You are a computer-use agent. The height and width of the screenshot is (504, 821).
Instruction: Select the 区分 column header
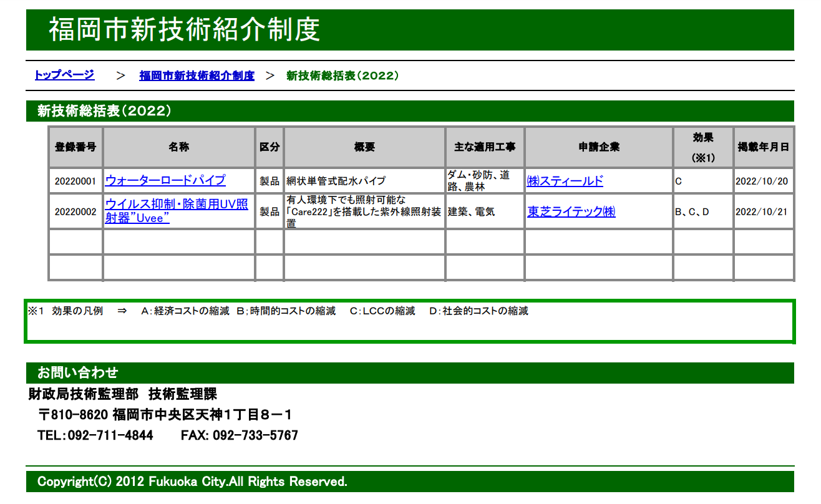tap(270, 147)
